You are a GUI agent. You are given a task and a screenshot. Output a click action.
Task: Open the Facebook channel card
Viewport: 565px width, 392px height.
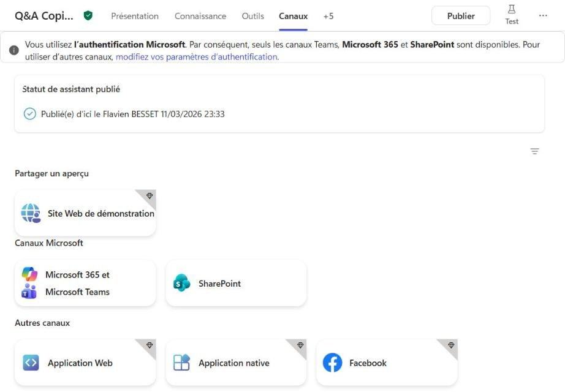click(x=387, y=363)
